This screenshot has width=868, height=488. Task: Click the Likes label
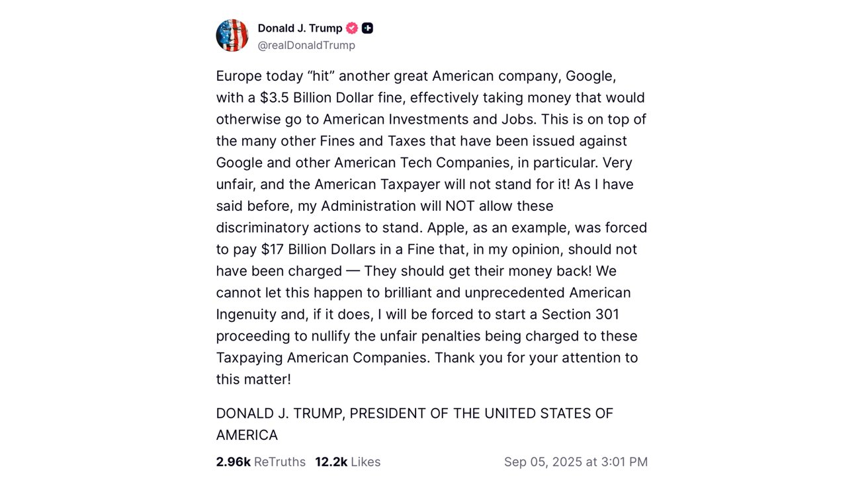366,462
